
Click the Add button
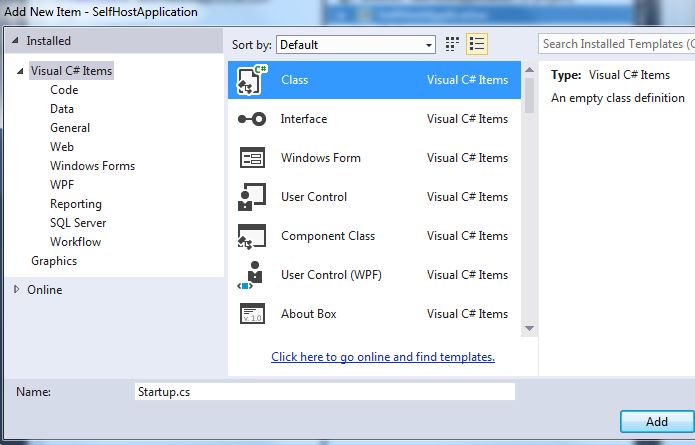click(x=657, y=422)
